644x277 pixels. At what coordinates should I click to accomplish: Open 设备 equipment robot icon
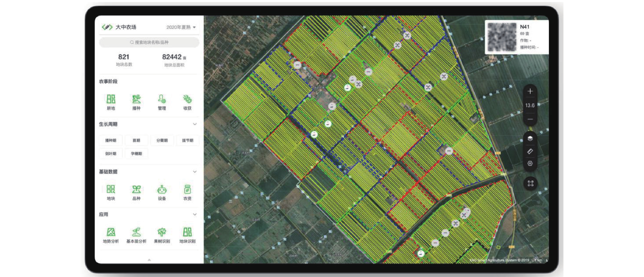coord(162,192)
